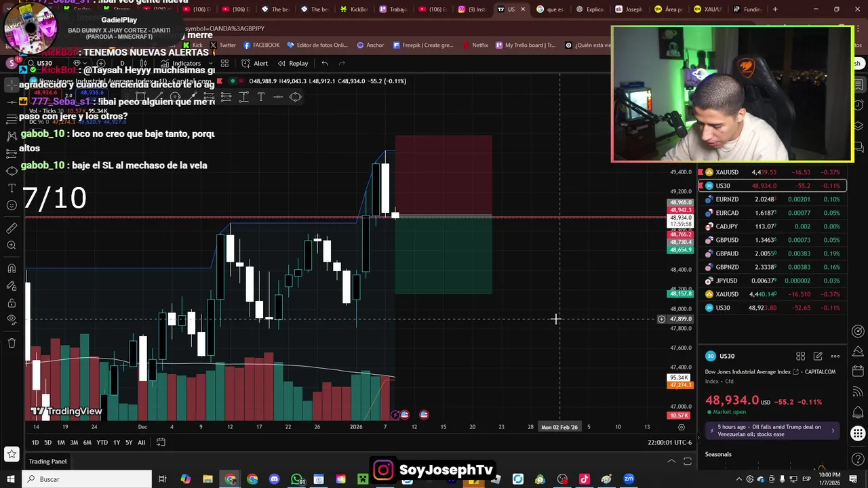This screenshot has height=488, width=868.
Task: Toggle hide all drawings eye icon
Action: [12, 319]
